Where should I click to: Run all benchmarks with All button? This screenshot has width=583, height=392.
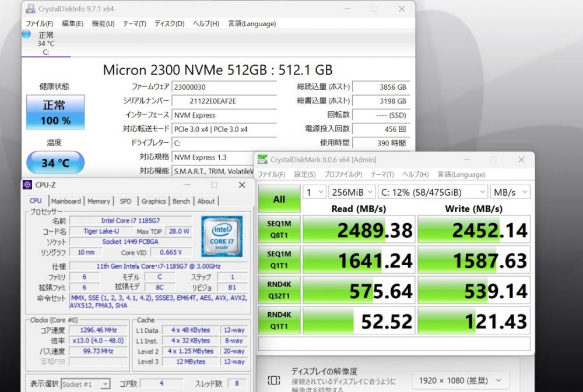pyautogui.click(x=279, y=199)
